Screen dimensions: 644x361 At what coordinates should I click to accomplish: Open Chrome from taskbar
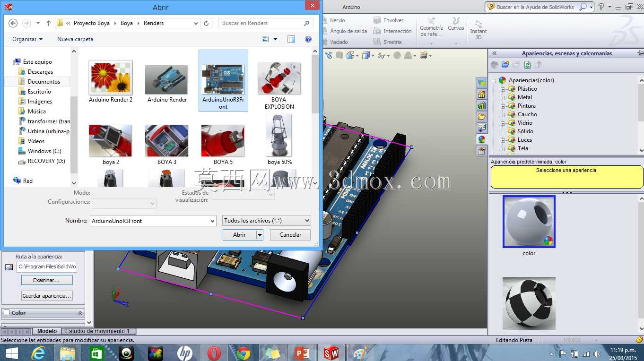click(244, 353)
